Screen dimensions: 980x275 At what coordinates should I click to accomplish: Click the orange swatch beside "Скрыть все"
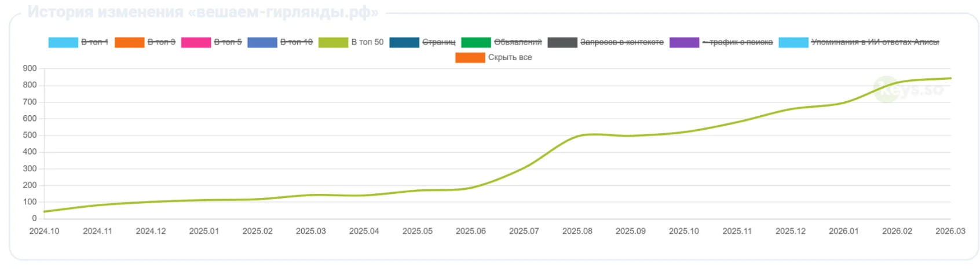click(470, 57)
